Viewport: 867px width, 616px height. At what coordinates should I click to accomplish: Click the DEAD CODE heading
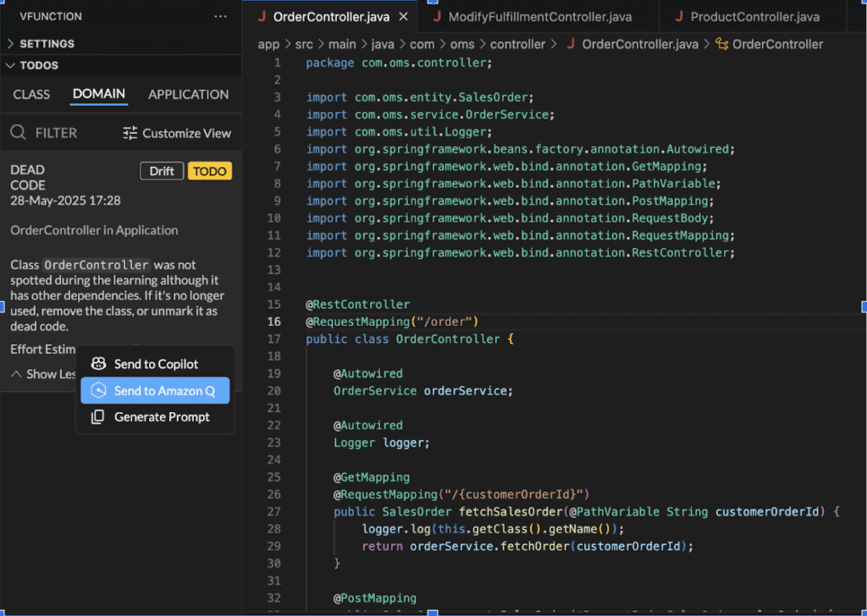[28, 178]
